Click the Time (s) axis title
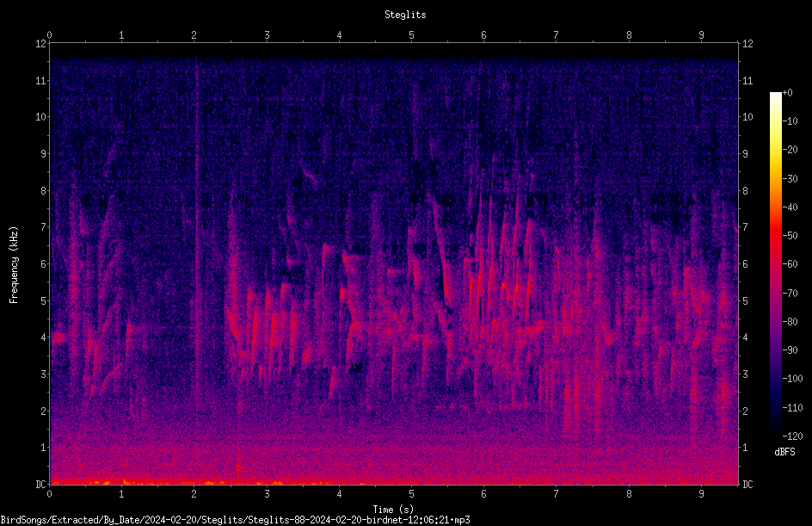 pyautogui.click(x=393, y=510)
